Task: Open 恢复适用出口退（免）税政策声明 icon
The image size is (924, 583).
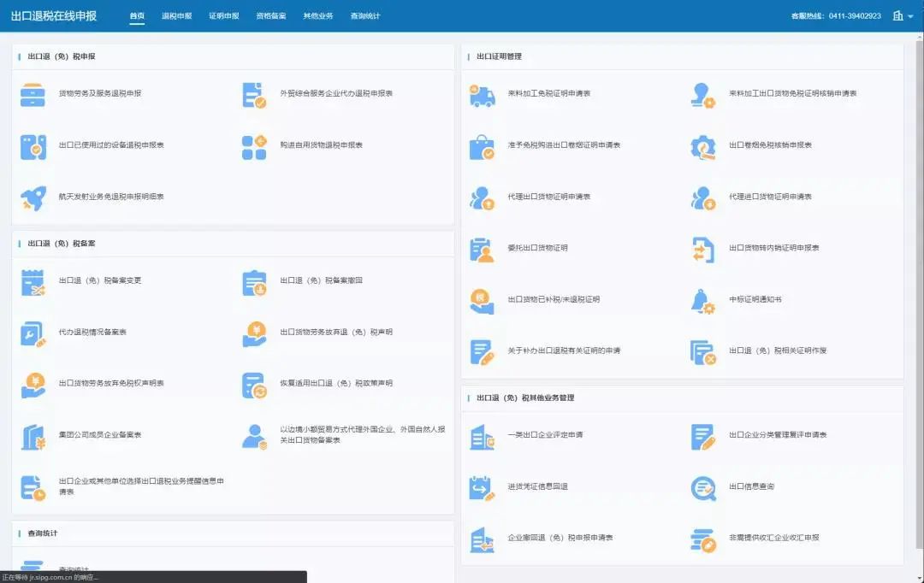Action: pos(254,386)
